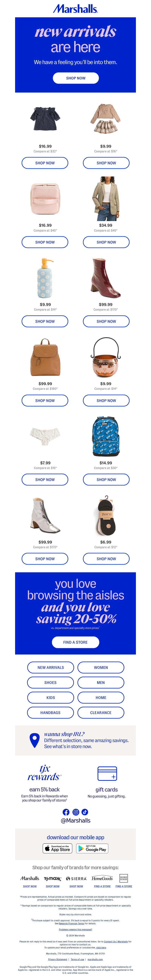Select the Handbags category button
This screenshot has width=151, height=980.
[51, 712]
